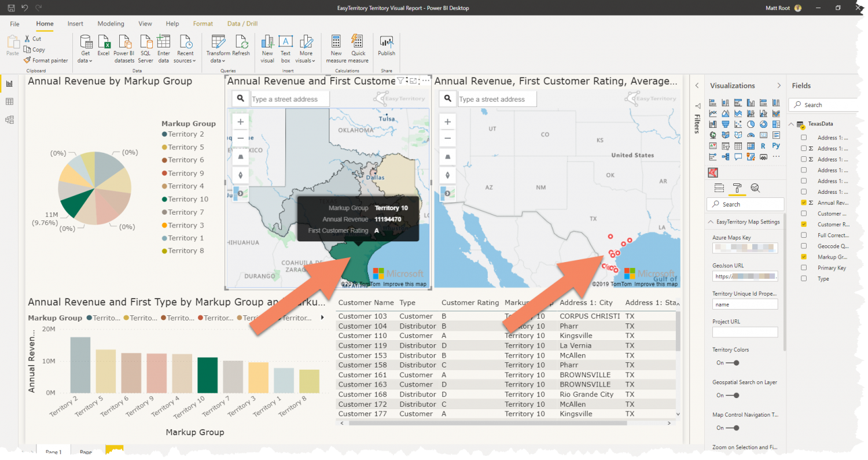
Task: Select the R script visual icon
Action: (763, 146)
